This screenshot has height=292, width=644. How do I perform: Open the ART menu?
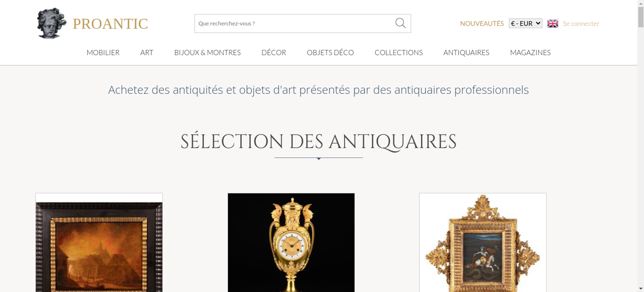coord(147,52)
